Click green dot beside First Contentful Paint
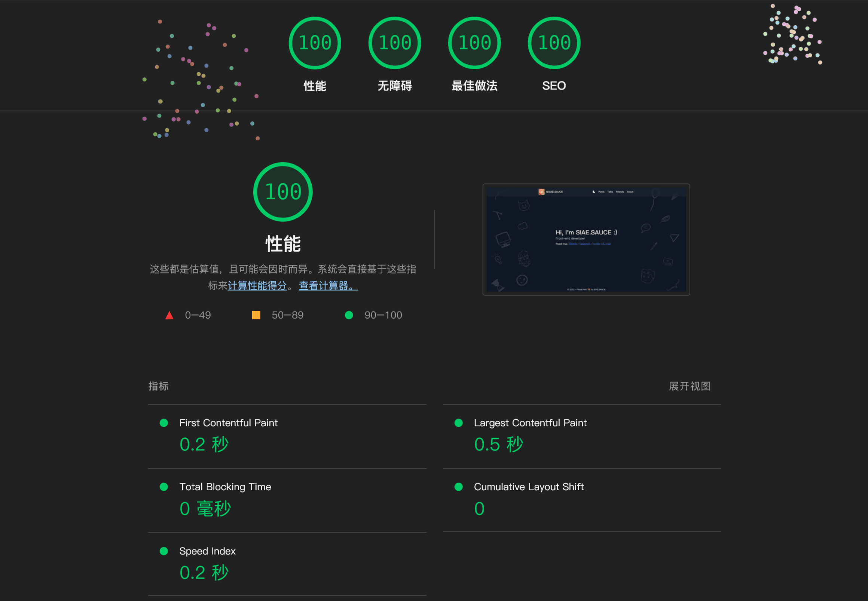The height and width of the screenshot is (601, 868). tap(164, 423)
